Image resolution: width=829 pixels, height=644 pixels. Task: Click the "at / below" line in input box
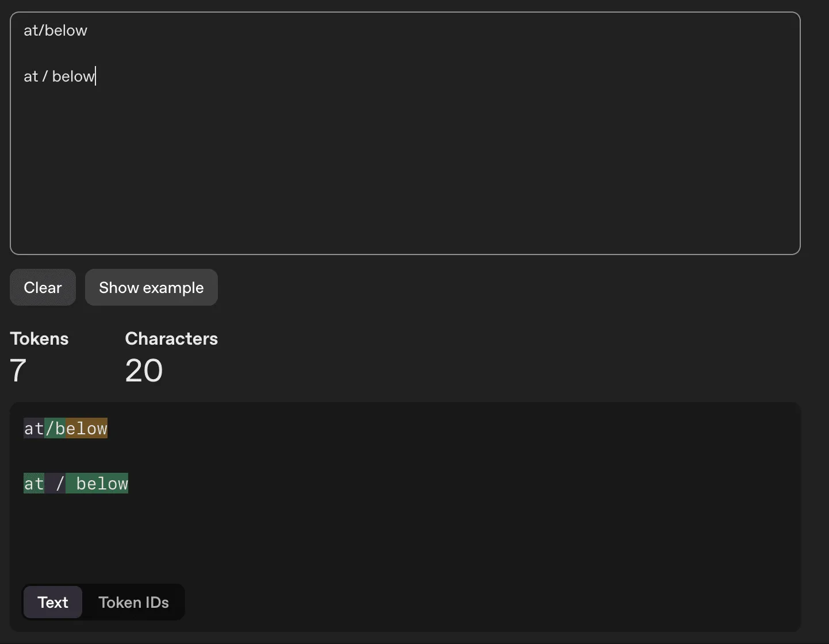[x=59, y=76]
